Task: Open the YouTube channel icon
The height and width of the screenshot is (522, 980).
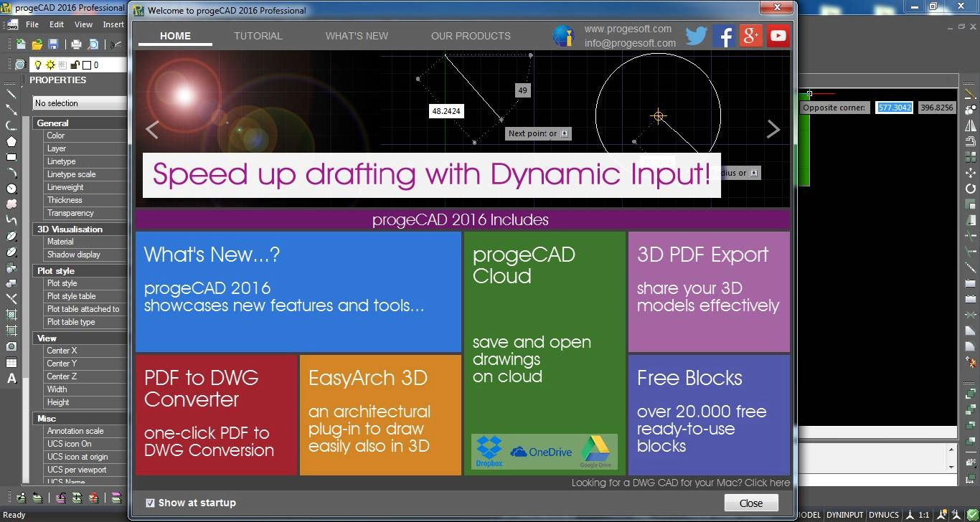Action: pyautogui.click(x=778, y=36)
